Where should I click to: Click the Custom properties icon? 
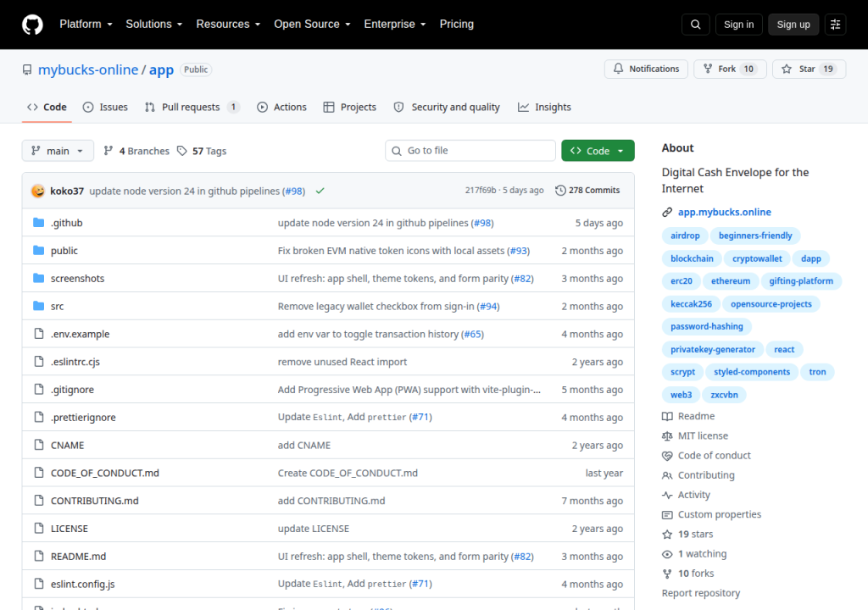pyautogui.click(x=667, y=515)
